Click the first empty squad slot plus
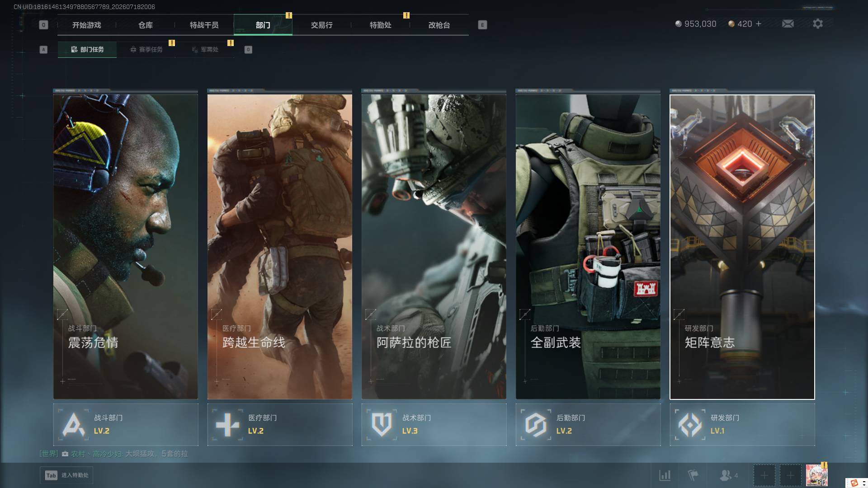868x488 pixels. tap(764, 475)
